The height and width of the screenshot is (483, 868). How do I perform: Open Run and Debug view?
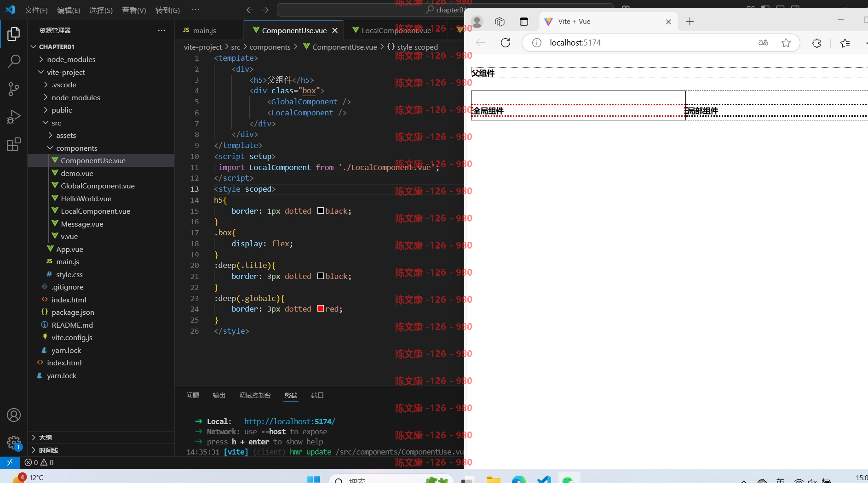[14, 117]
